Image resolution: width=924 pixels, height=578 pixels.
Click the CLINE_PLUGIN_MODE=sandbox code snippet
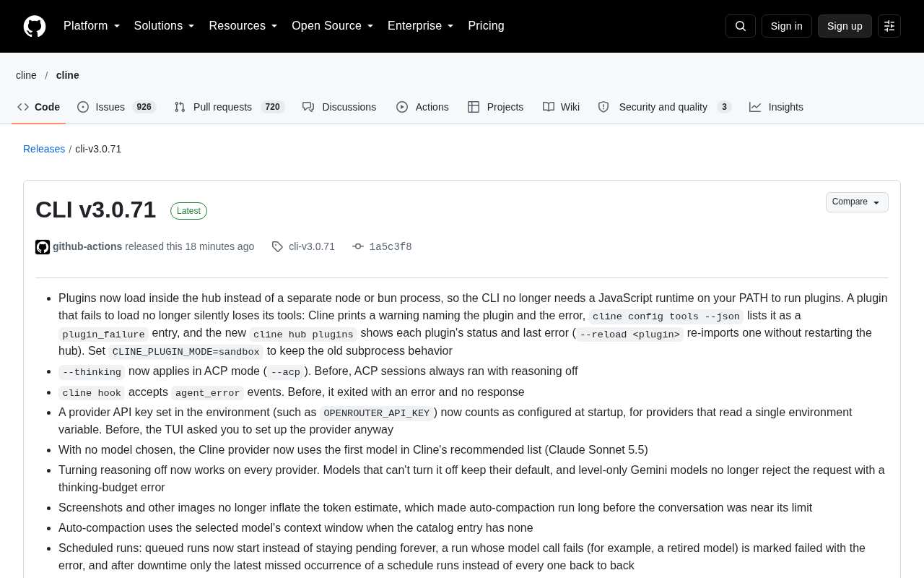click(186, 352)
